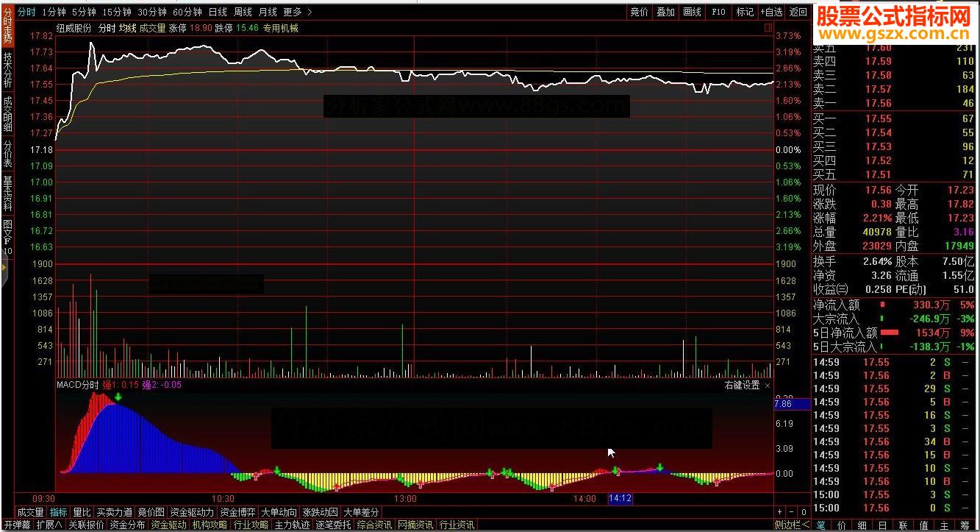Open 逐笔委托 in bottom bar
980x532 pixels.
click(x=333, y=525)
